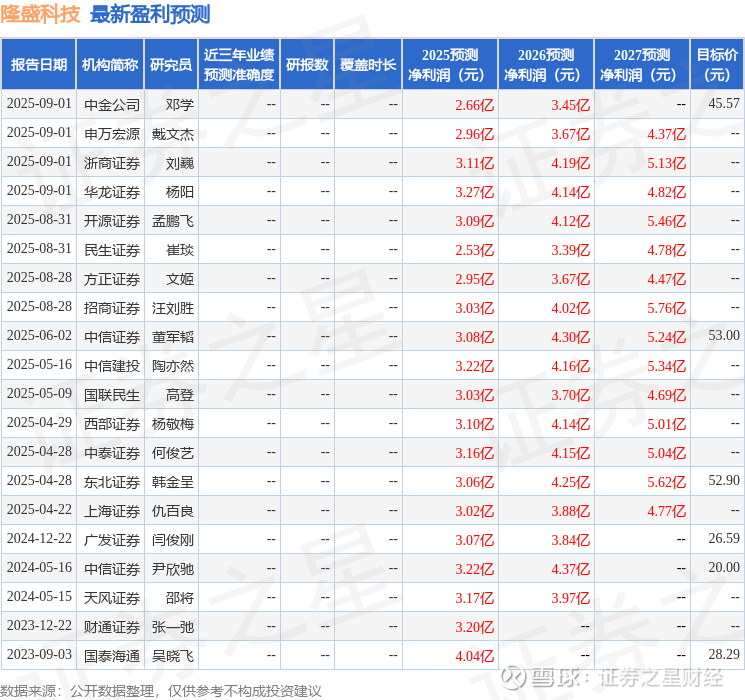Click 华龙证券 institution cell

(112, 192)
